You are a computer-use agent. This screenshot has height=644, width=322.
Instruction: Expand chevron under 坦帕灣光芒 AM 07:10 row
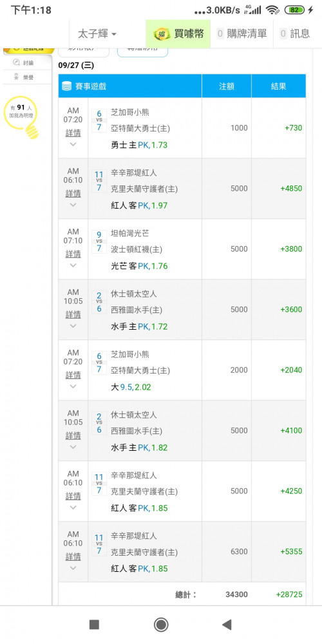[73, 265]
